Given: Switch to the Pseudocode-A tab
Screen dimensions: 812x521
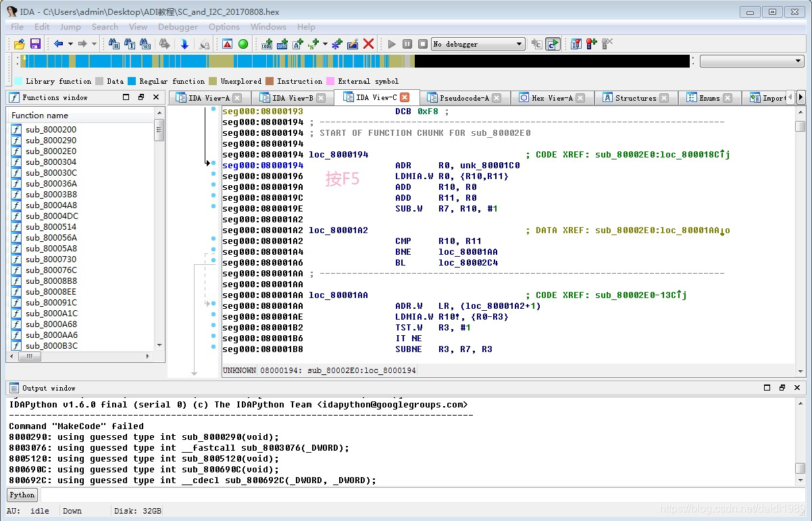Looking at the screenshot, I should tap(463, 98).
